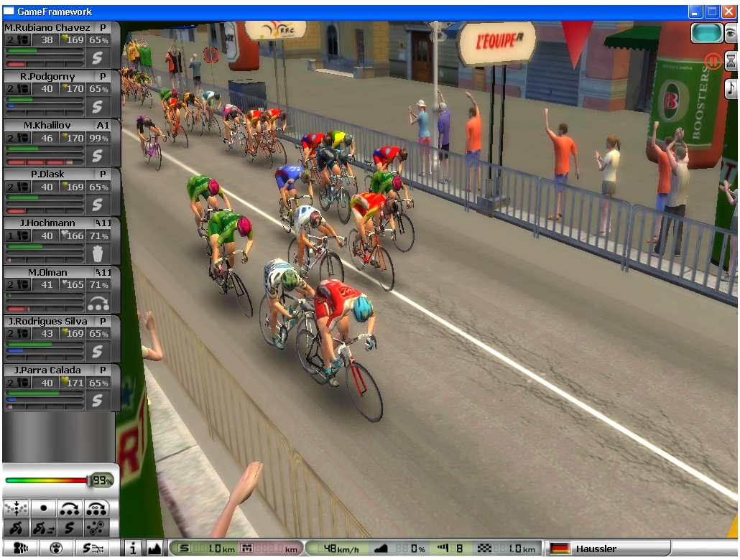Toggle the eye view icon
This screenshot has width=740, height=560.
[731, 34]
